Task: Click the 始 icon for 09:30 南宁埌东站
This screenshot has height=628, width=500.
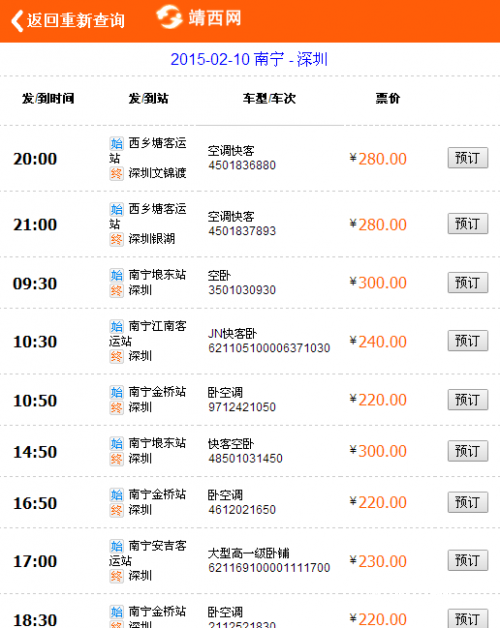Action: click(117, 275)
